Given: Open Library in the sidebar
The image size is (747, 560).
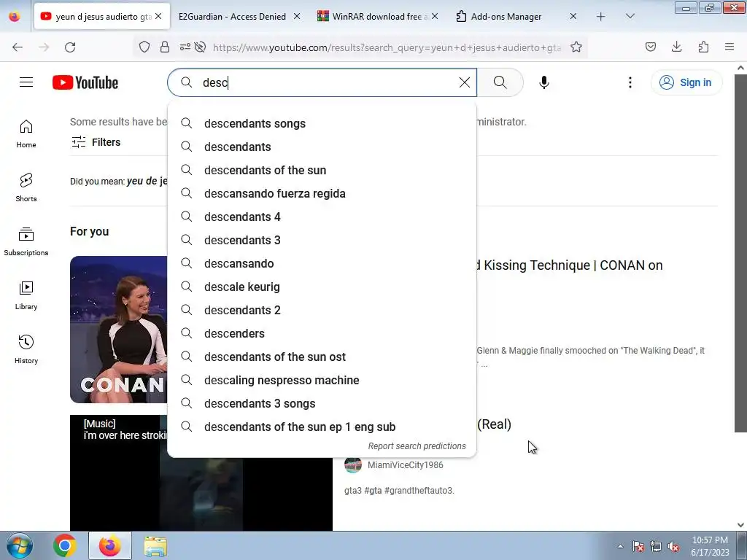Looking at the screenshot, I should [x=26, y=296].
